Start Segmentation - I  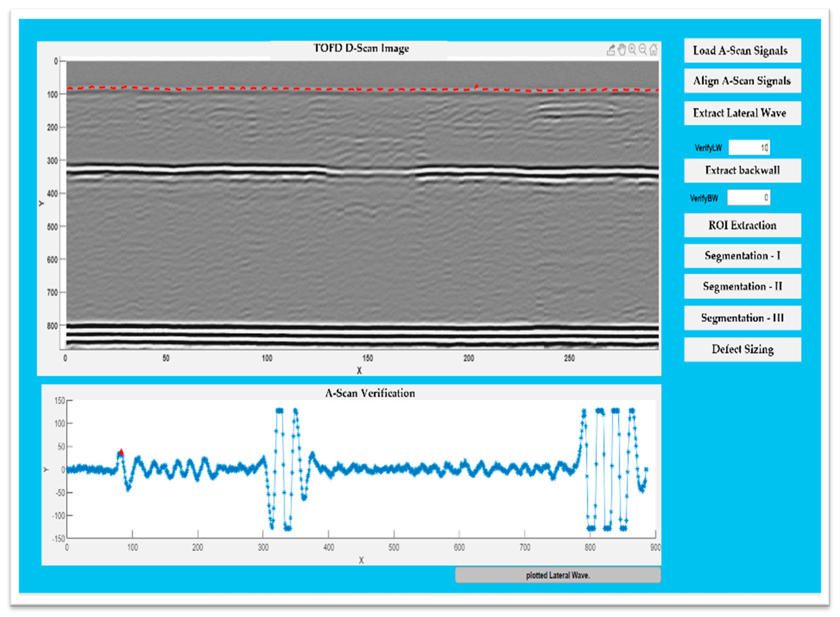742,256
